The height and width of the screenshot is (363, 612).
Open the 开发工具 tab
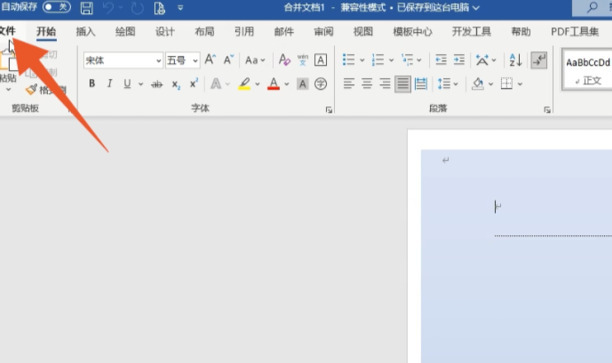coord(471,31)
